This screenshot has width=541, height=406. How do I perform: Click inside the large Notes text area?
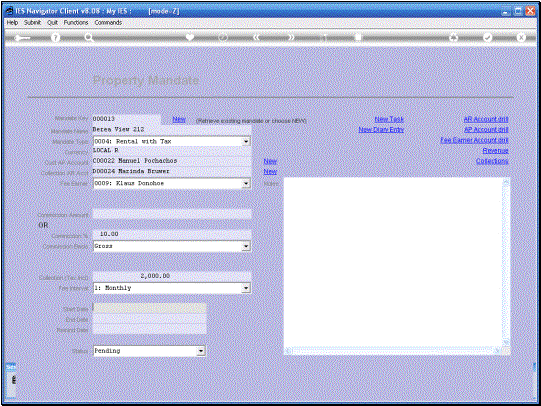click(393, 262)
